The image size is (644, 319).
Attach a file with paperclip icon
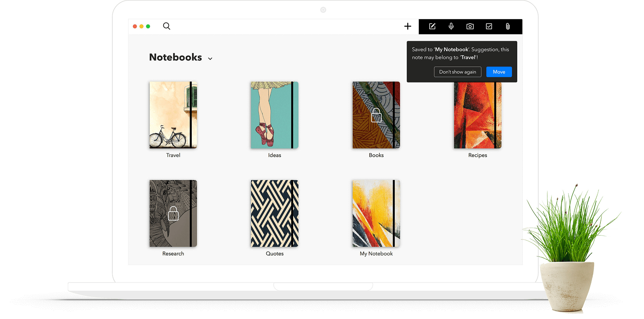508,26
